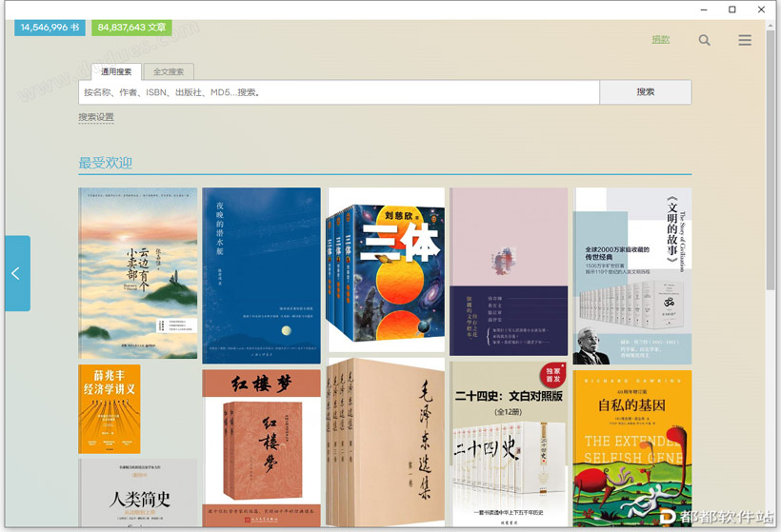Image resolution: width=781 pixels, height=532 pixels.
Task: Open the 文明的故事 book cover
Action: pyautogui.click(x=632, y=276)
